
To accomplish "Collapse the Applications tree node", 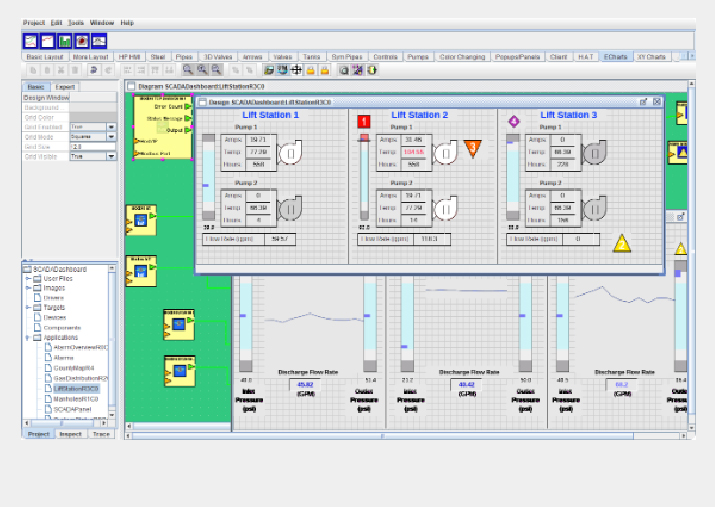I will pos(28,337).
